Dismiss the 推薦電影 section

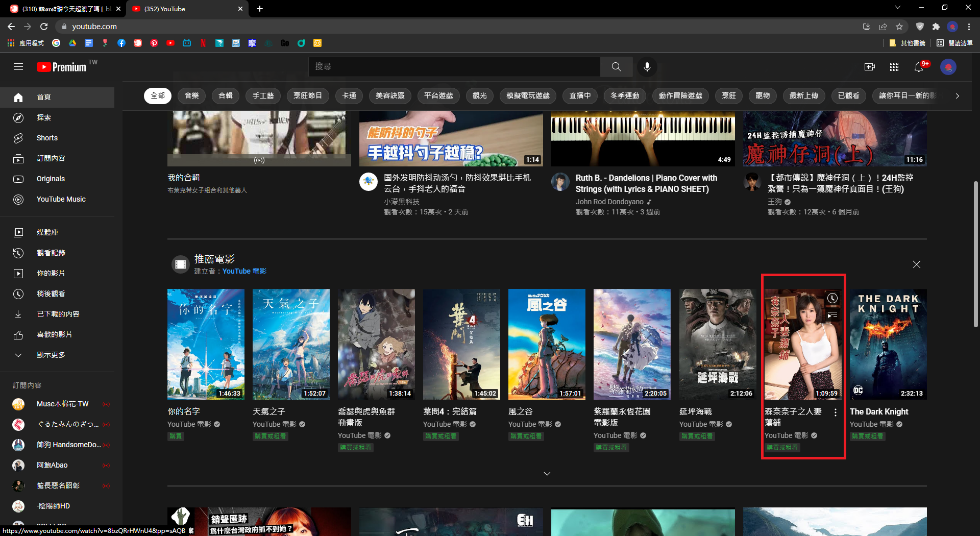tap(917, 264)
